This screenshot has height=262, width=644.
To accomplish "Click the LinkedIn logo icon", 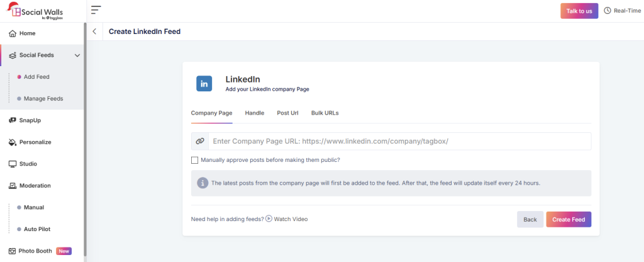I will (204, 84).
